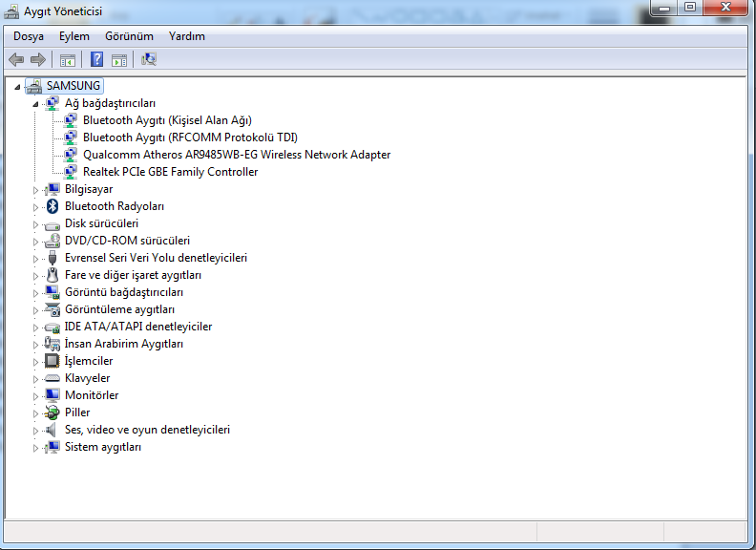Open the Dosya menu
Image resolution: width=756 pixels, height=550 pixels.
pos(29,36)
